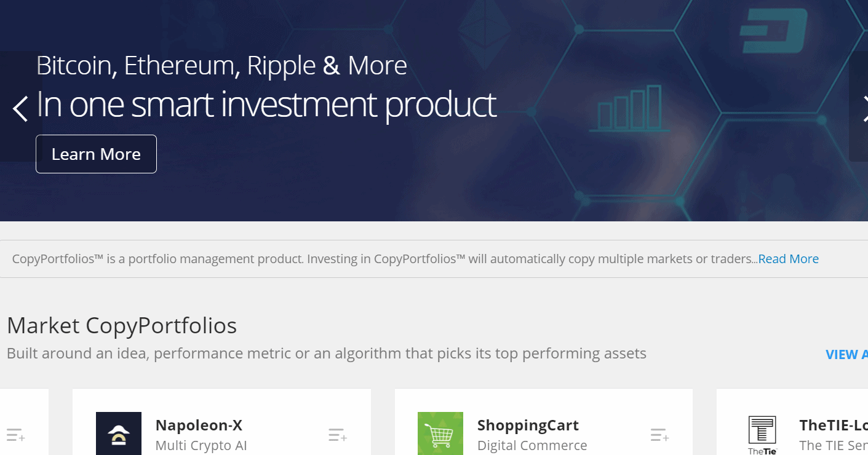Go to previous banner slide arrow
This screenshot has width=868, height=455.
click(x=20, y=108)
